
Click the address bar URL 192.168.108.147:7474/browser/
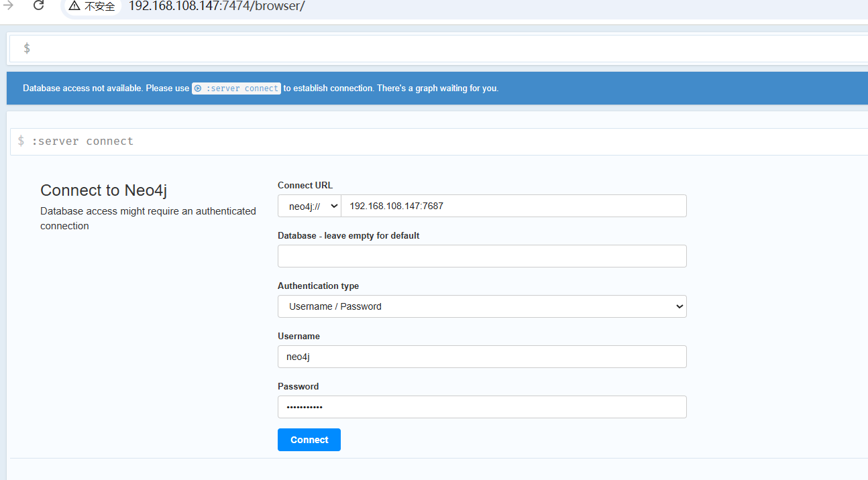click(217, 7)
